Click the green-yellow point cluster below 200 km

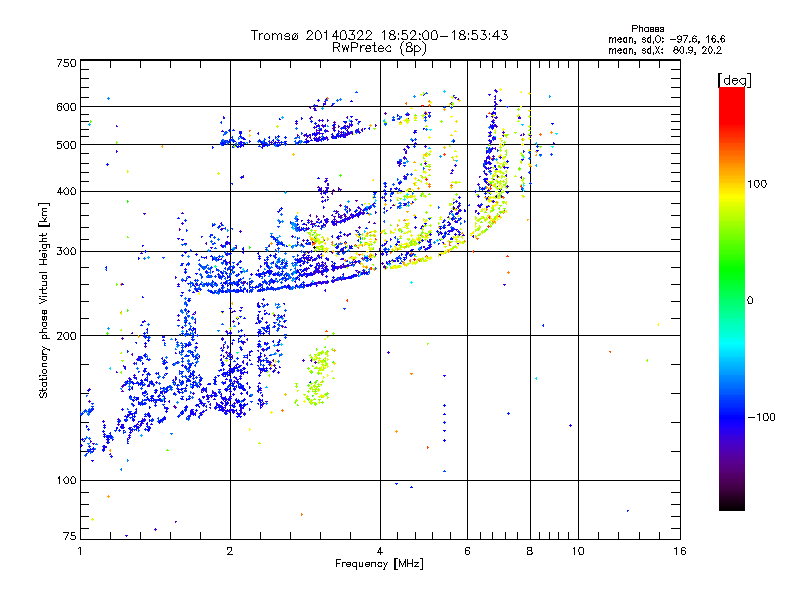point(316,375)
